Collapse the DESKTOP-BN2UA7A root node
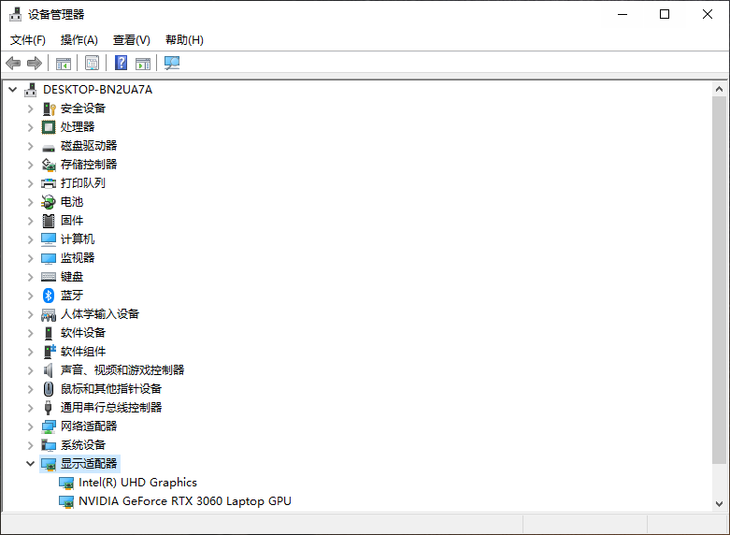Image resolution: width=730 pixels, height=535 pixels. tap(13, 90)
